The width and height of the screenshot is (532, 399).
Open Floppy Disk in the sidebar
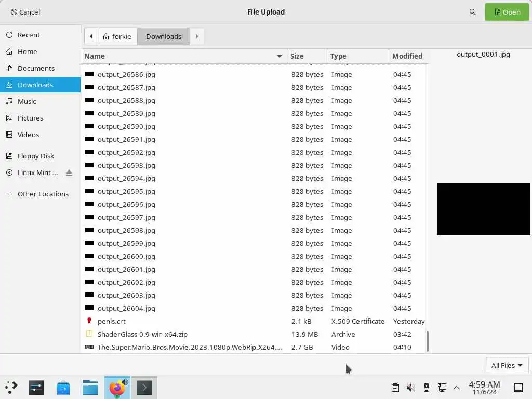pos(41,156)
